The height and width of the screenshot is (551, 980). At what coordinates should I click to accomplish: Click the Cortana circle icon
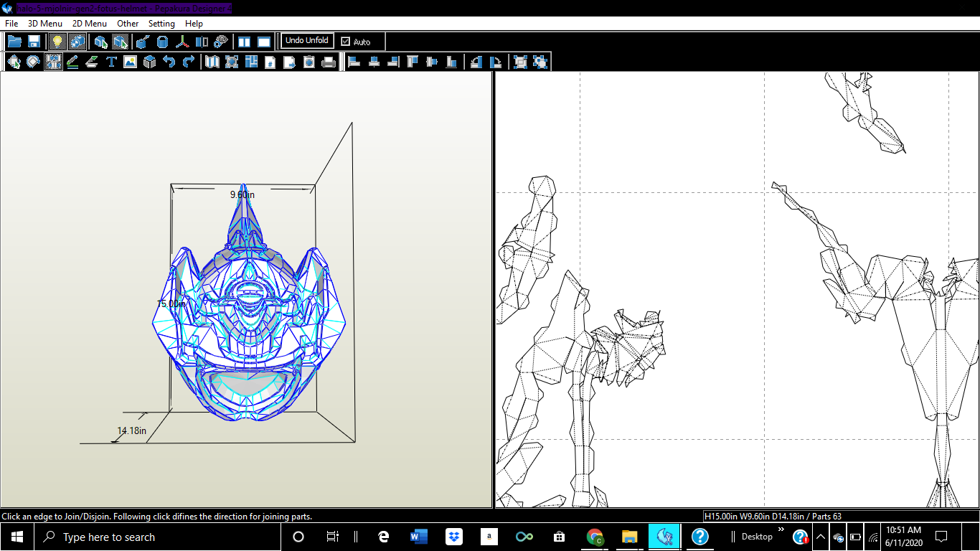pos(299,537)
